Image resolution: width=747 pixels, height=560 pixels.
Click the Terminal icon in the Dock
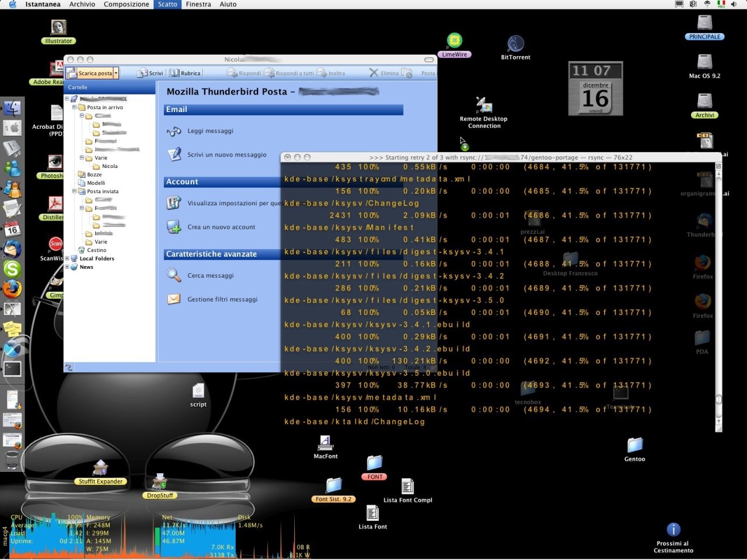12,369
